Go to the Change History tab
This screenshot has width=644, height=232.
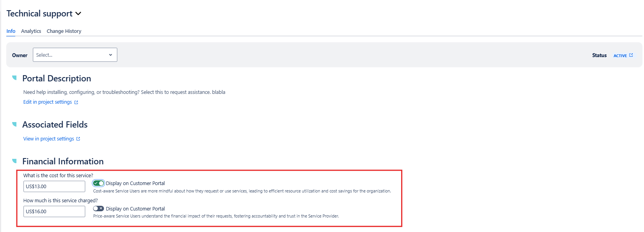tap(64, 31)
